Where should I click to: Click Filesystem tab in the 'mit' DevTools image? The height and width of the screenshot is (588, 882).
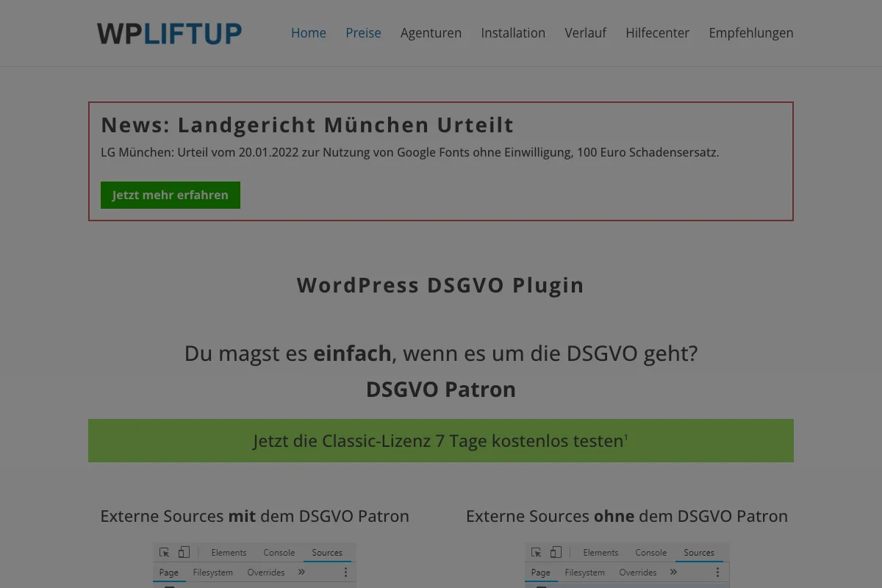click(x=213, y=573)
